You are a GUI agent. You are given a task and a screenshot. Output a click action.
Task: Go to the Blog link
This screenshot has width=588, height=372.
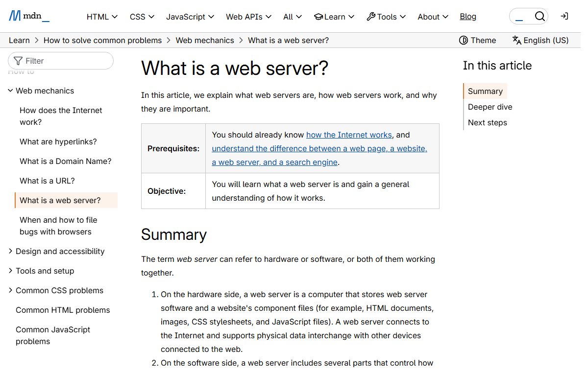point(468,16)
